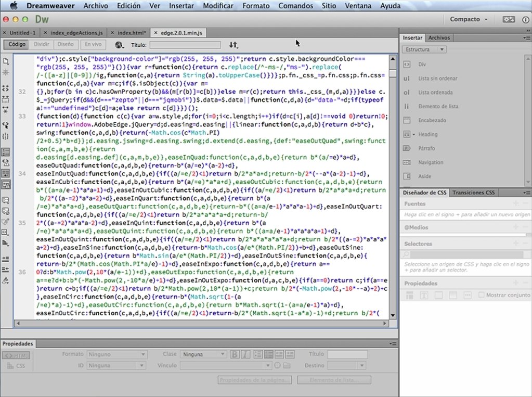Open the ID dropdown
The height and width of the screenshot is (397, 532).
[x=116, y=366]
